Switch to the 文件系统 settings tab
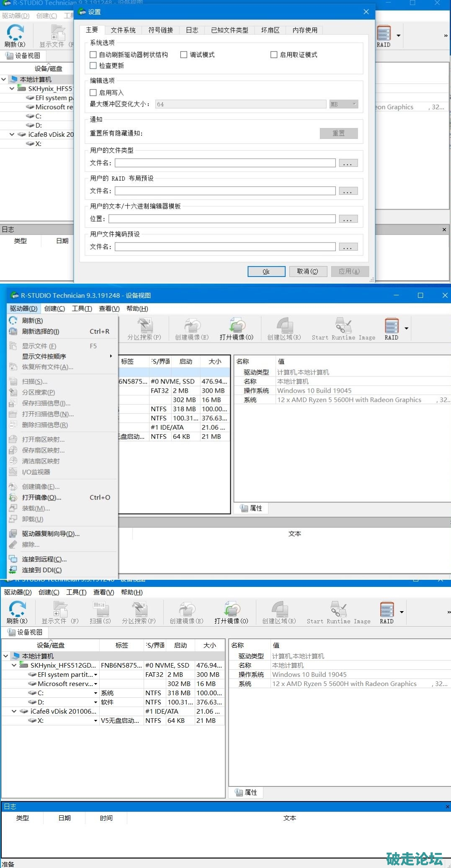This screenshot has width=451, height=868. tap(123, 30)
